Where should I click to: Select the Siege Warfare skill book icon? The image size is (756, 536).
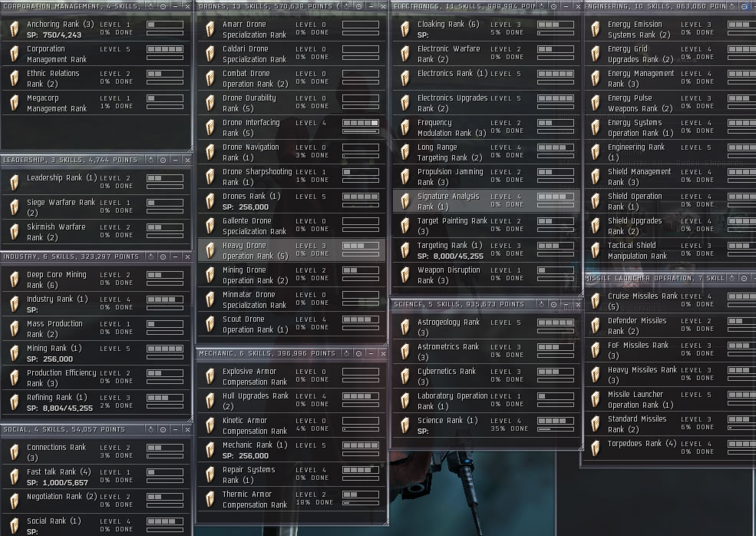click(15, 207)
